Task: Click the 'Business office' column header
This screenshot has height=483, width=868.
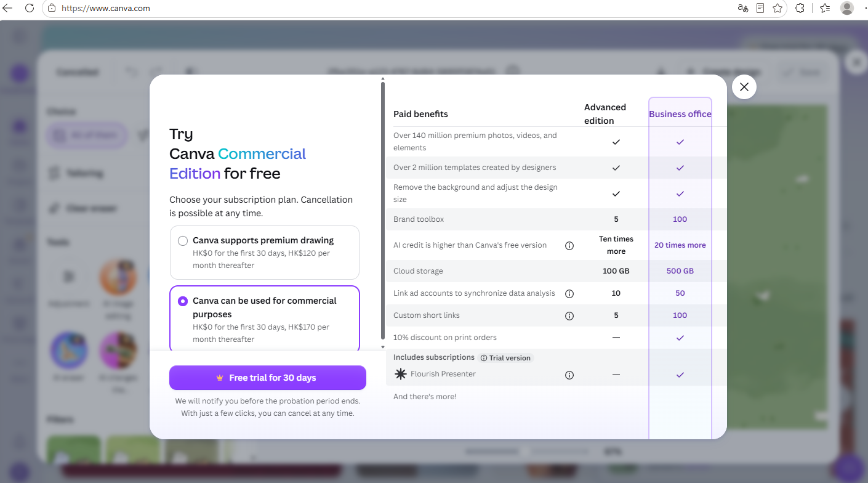Action: 680,114
